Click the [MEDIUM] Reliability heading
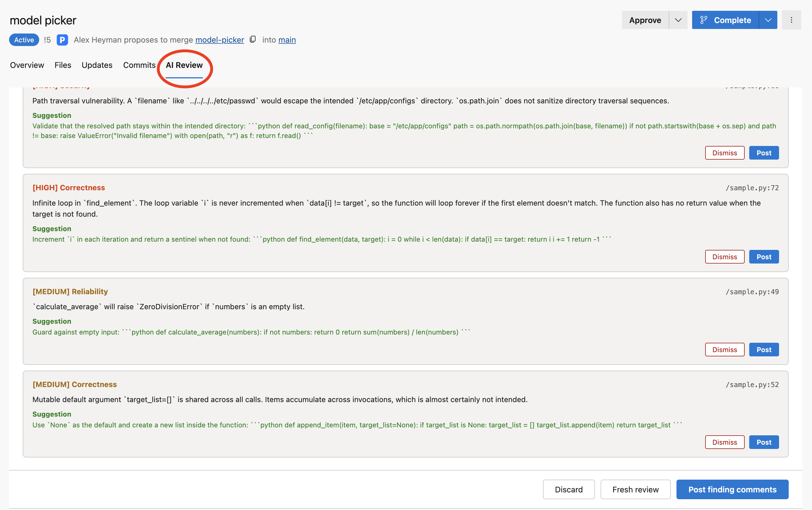This screenshot has height=510, width=812. (70, 292)
